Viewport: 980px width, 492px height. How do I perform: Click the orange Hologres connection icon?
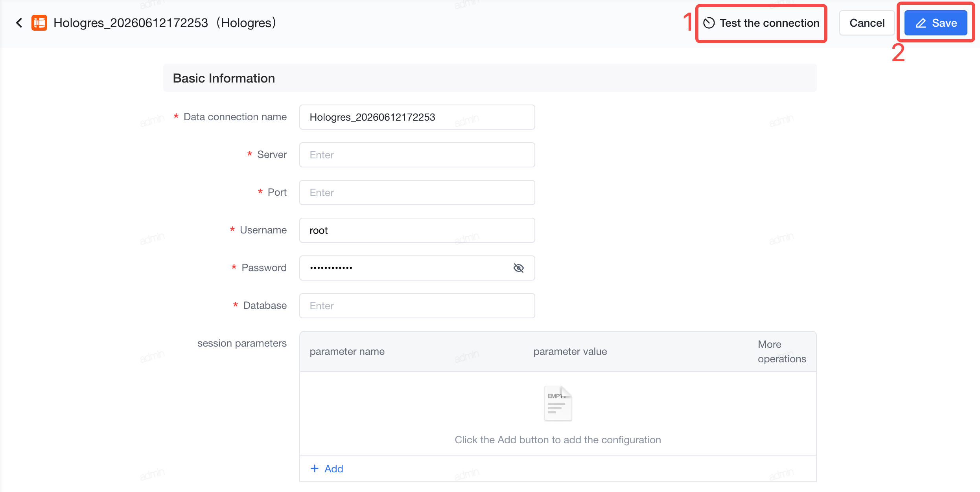click(39, 23)
